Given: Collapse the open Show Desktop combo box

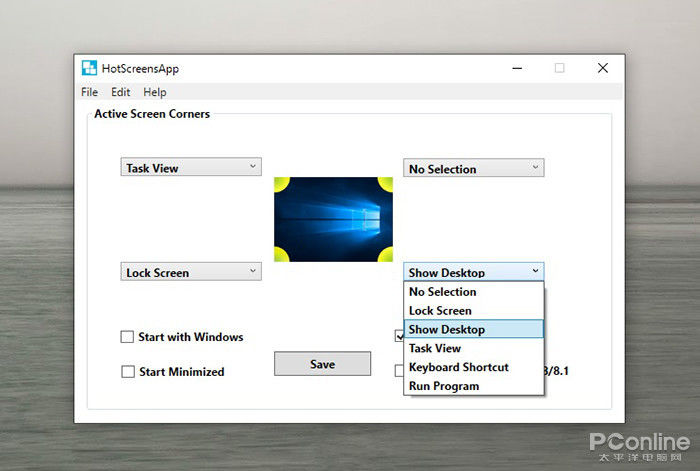Looking at the screenshot, I should point(473,272).
